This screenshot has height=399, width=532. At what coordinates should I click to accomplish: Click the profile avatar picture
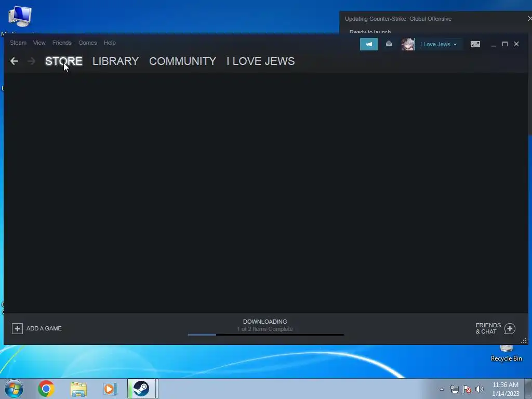(x=408, y=44)
